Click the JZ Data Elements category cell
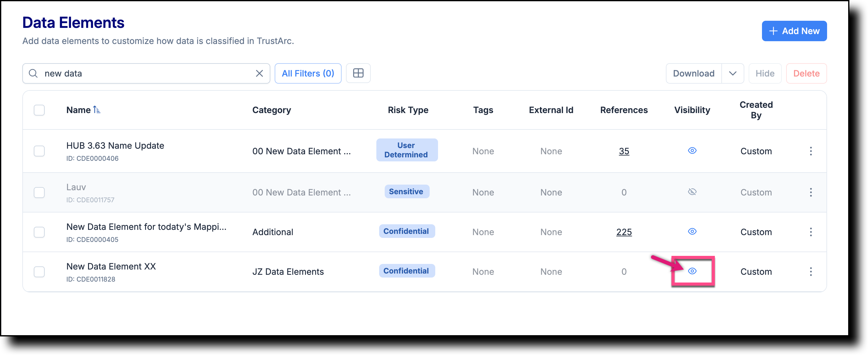 pos(288,271)
